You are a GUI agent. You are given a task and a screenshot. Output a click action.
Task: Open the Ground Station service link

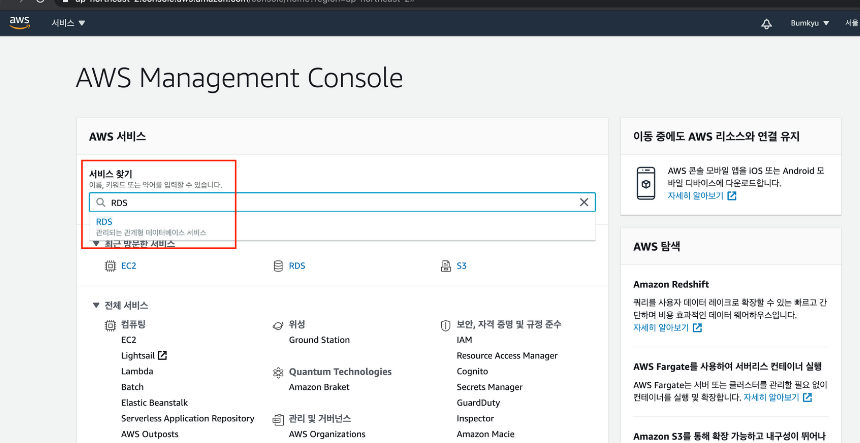click(319, 340)
